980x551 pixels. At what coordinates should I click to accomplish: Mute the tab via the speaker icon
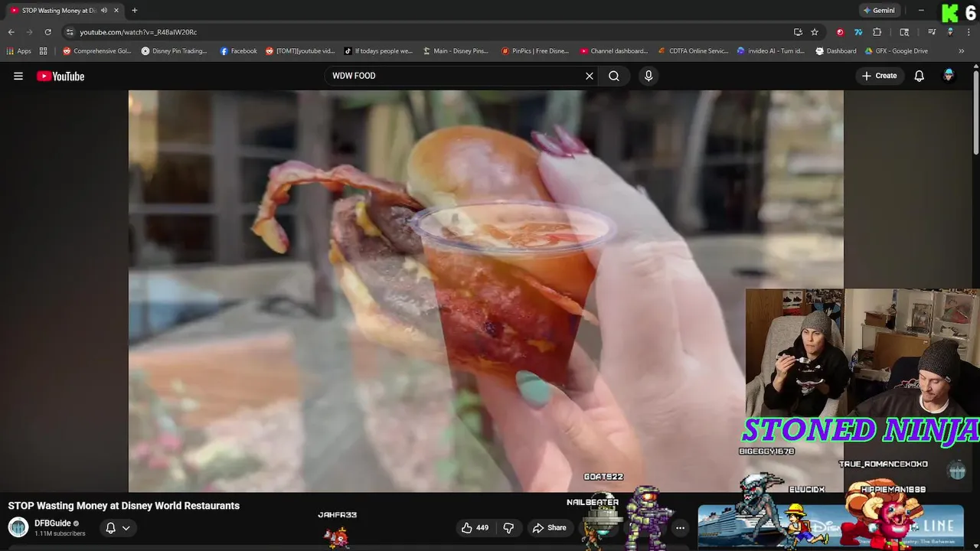pos(104,11)
